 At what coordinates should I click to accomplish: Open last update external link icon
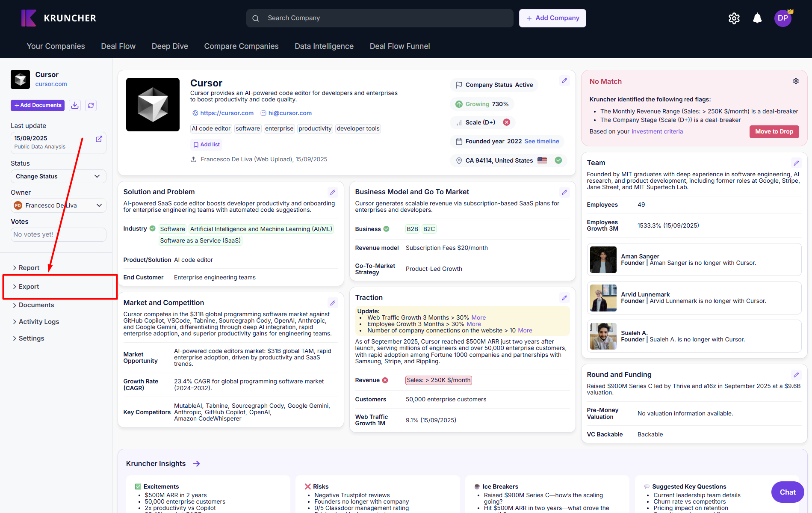tap(99, 139)
